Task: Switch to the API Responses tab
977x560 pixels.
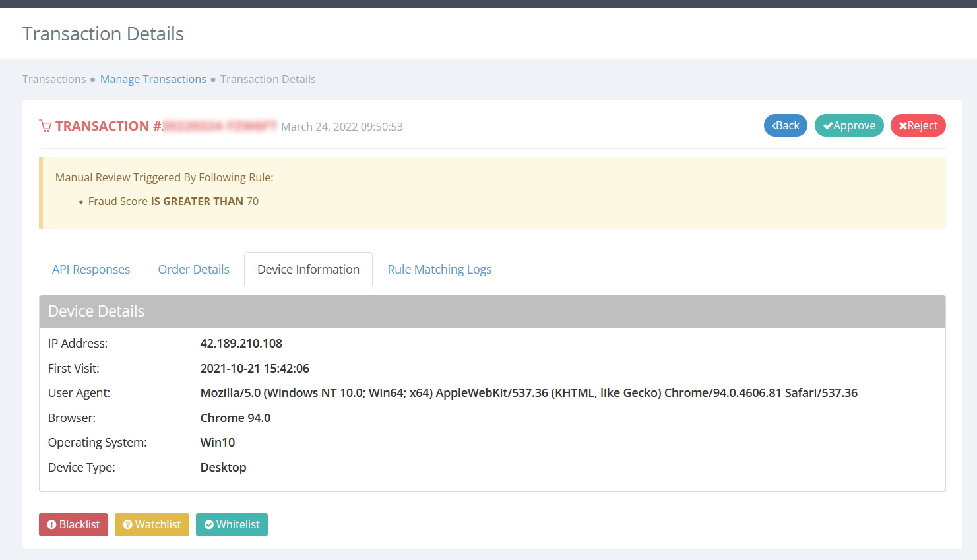Action: pos(90,269)
